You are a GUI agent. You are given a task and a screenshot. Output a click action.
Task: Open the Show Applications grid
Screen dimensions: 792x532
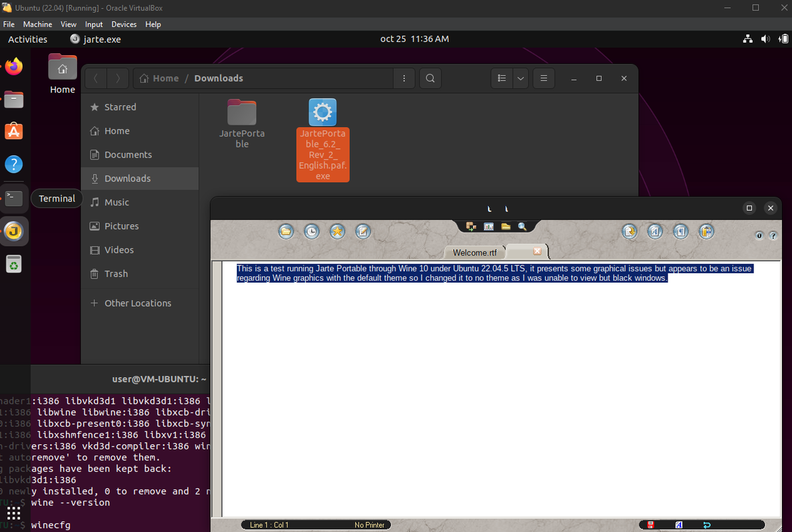pyautogui.click(x=14, y=513)
